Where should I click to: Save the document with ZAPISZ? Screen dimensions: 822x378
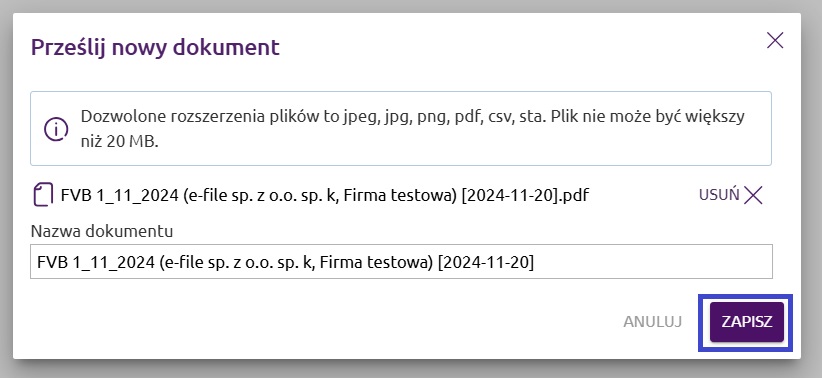pyautogui.click(x=747, y=322)
